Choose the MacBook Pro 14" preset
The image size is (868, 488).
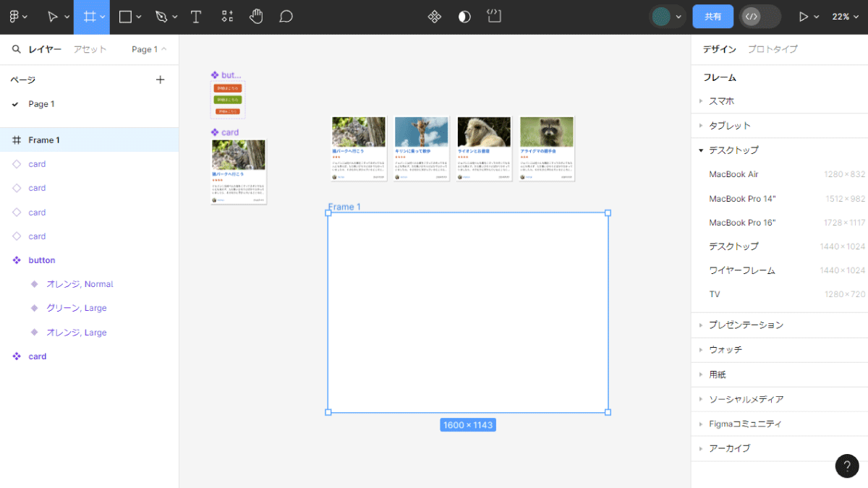click(780, 199)
